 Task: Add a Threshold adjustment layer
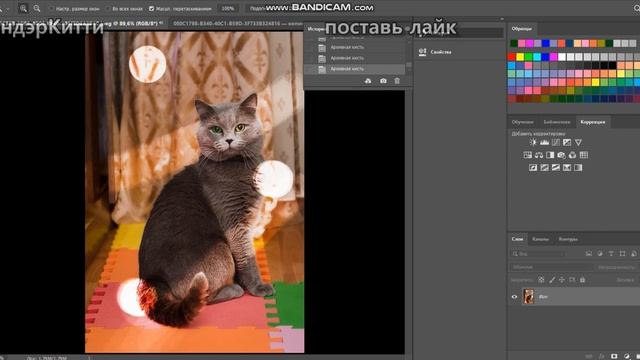click(x=556, y=167)
